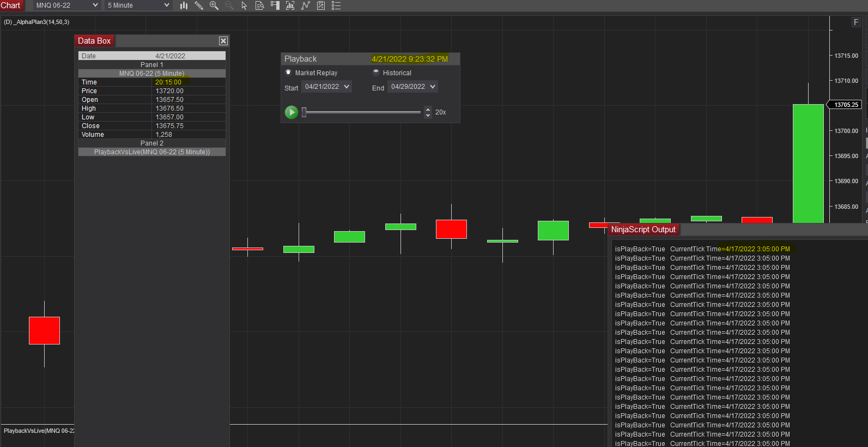Image resolution: width=868 pixels, height=447 pixels.
Task: Click the _AlphaPlan3(14,50,3) indicator label
Action: tap(37, 22)
